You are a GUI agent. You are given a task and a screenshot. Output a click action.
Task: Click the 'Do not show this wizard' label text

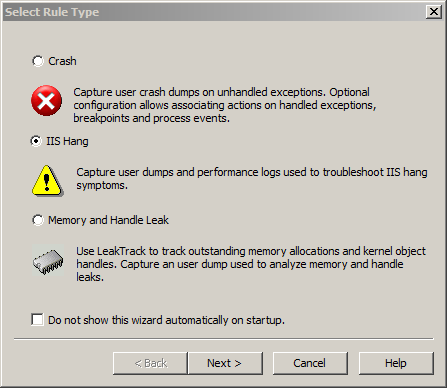pyautogui.click(x=166, y=320)
